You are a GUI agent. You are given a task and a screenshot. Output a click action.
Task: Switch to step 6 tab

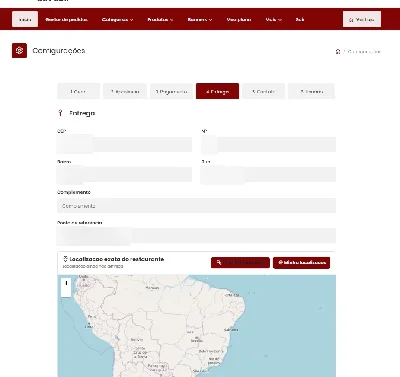311,91
